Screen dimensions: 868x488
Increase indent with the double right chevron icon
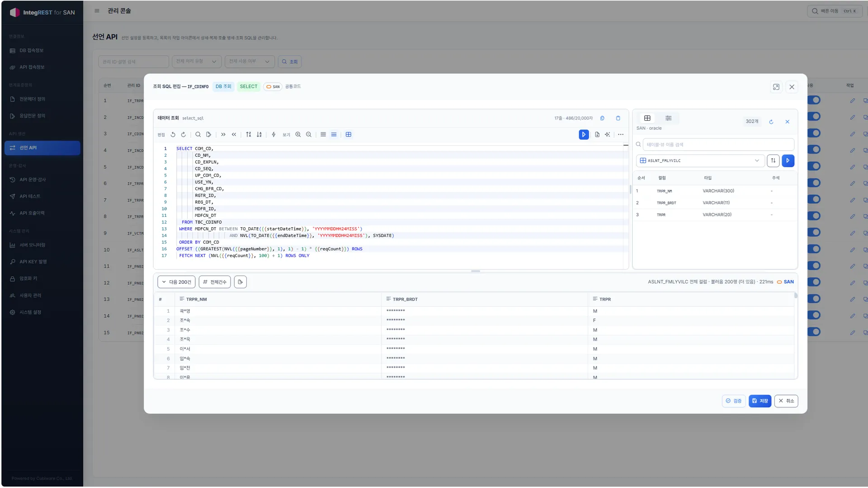point(223,135)
